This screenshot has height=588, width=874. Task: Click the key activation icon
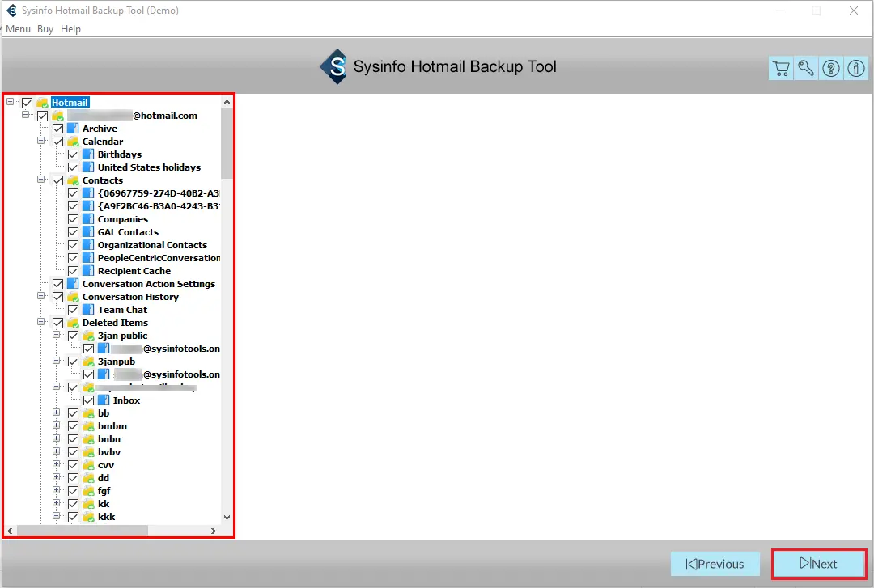pos(806,68)
